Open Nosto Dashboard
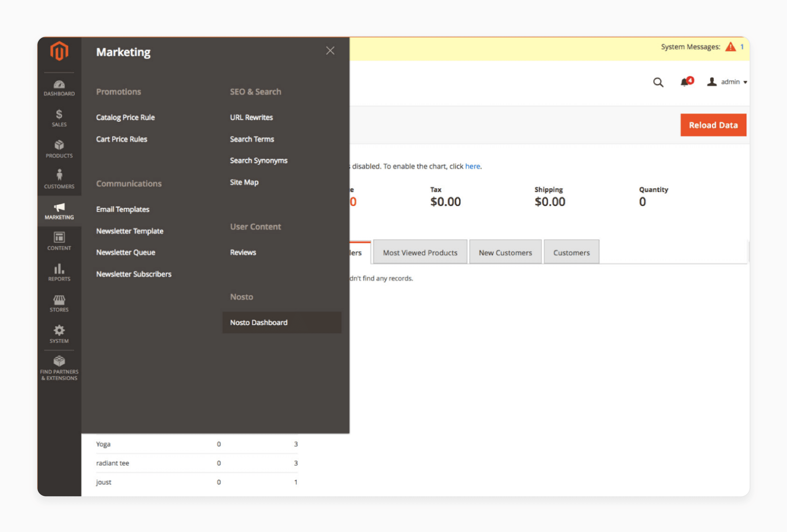 [x=282, y=322]
